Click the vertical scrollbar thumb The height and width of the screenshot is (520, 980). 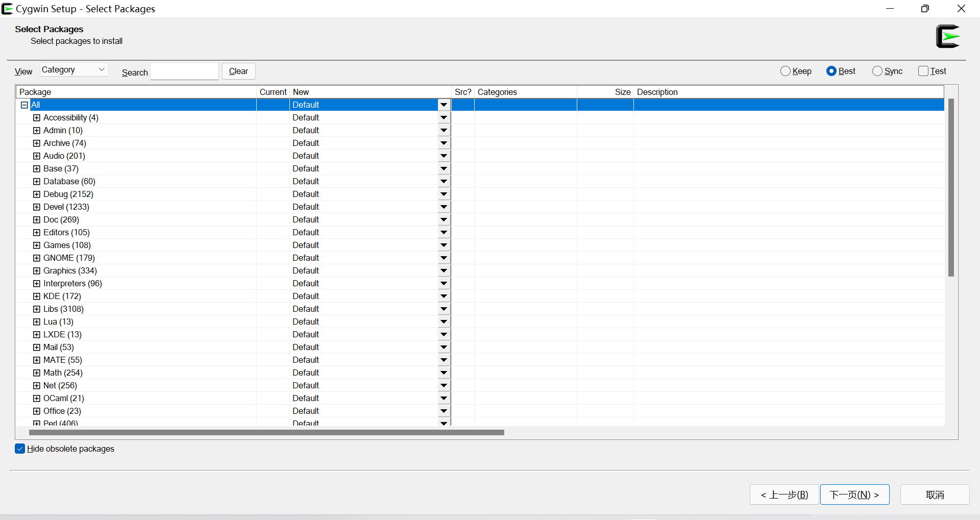click(951, 187)
